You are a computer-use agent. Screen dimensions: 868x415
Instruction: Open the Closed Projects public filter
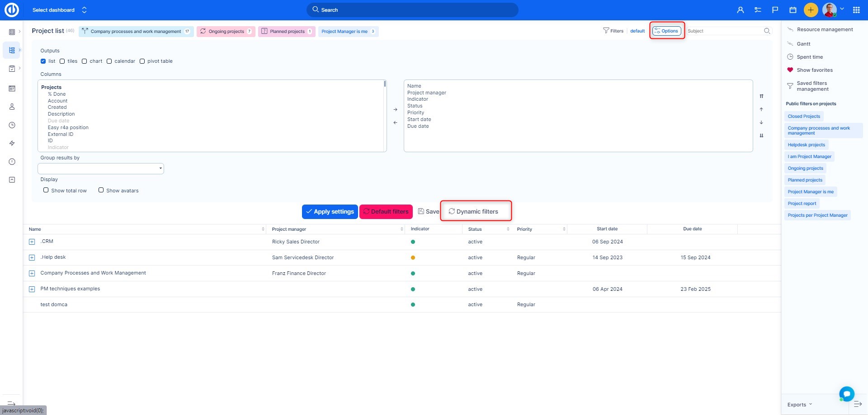click(803, 117)
